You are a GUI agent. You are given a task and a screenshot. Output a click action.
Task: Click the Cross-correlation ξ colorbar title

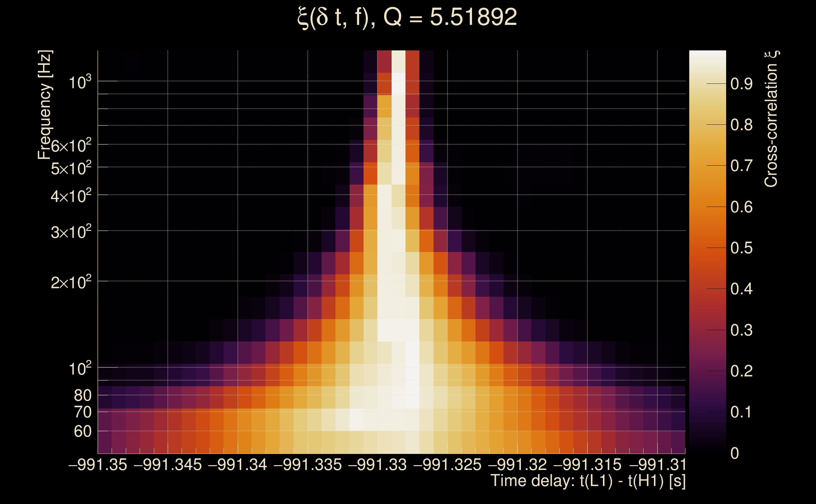(x=771, y=119)
